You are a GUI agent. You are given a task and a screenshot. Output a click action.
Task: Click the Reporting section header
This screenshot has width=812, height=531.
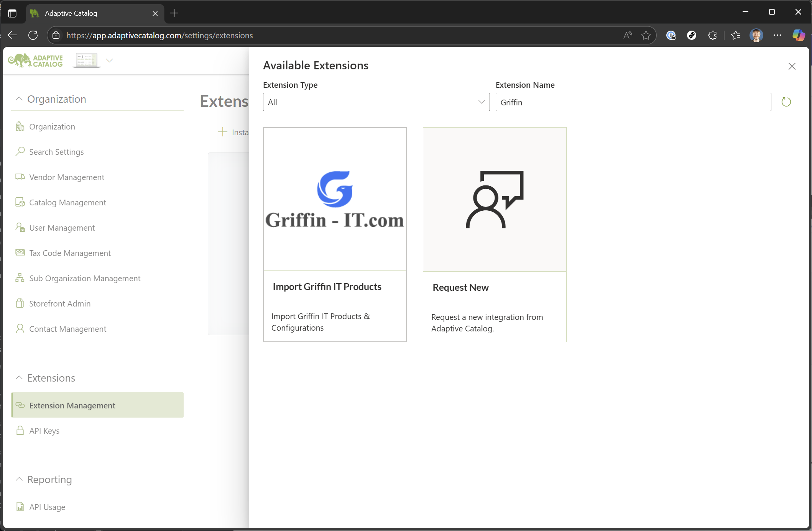(49, 480)
